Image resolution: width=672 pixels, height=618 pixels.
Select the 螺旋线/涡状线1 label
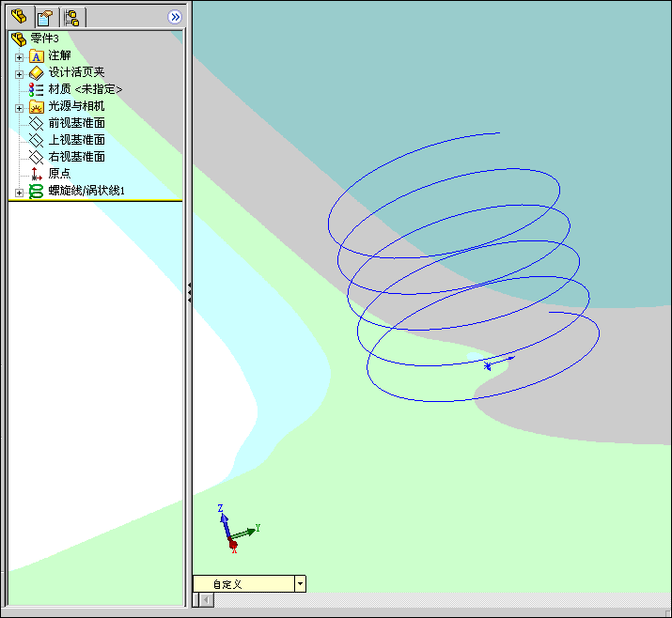(86, 191)
